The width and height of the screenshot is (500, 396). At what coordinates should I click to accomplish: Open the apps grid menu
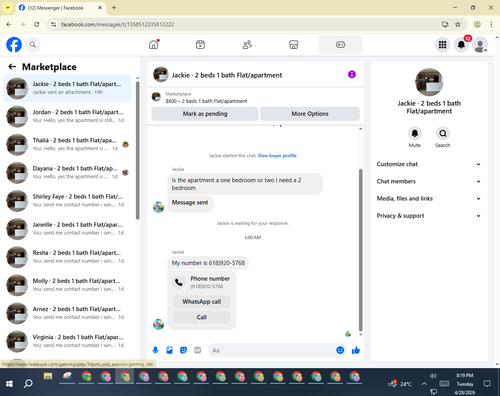click(442, 44)
